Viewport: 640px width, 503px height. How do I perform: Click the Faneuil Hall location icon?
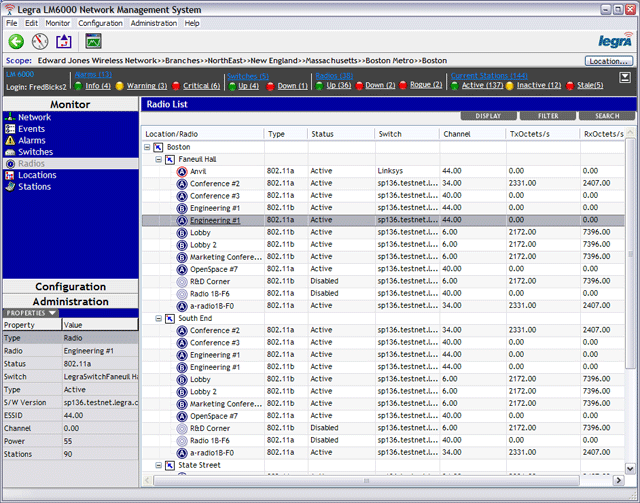[170, 159]
